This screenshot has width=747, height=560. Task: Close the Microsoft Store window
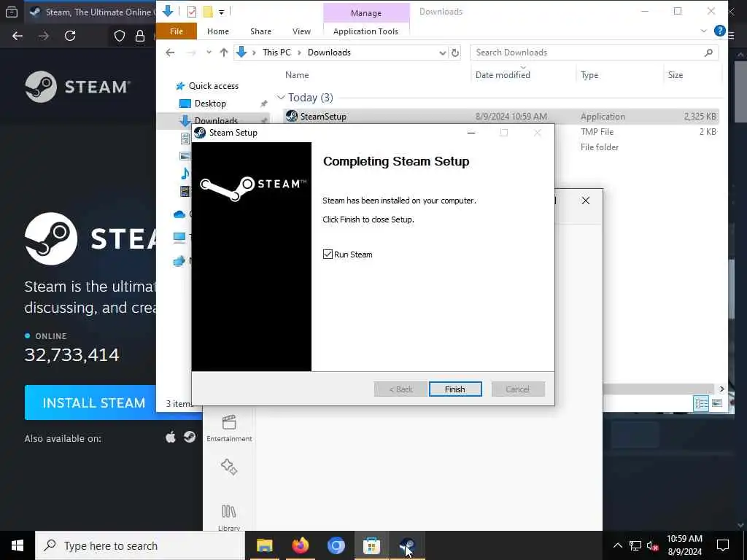point(586,201)
